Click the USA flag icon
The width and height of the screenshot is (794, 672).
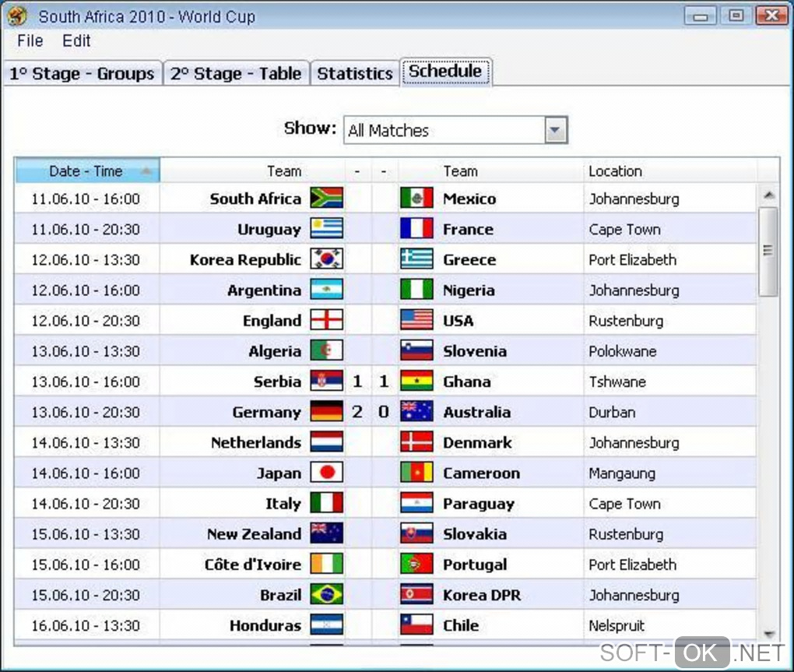point(416,320)
